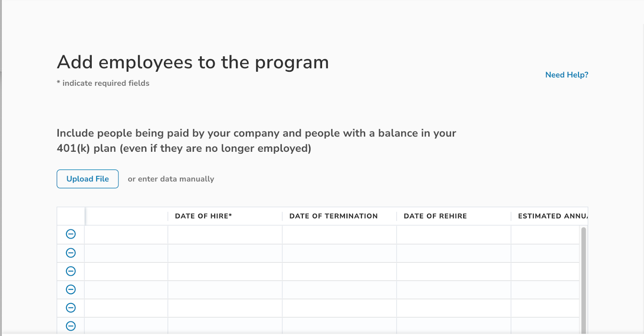Click first row's Date of Rehire cell
Viewport: 644px width, 336px height.
pos(454,235)
